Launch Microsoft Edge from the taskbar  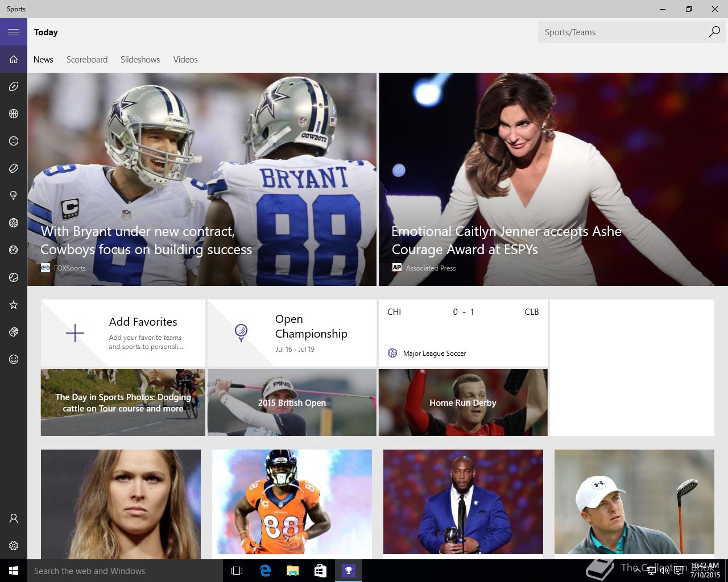tap(265, 571)
